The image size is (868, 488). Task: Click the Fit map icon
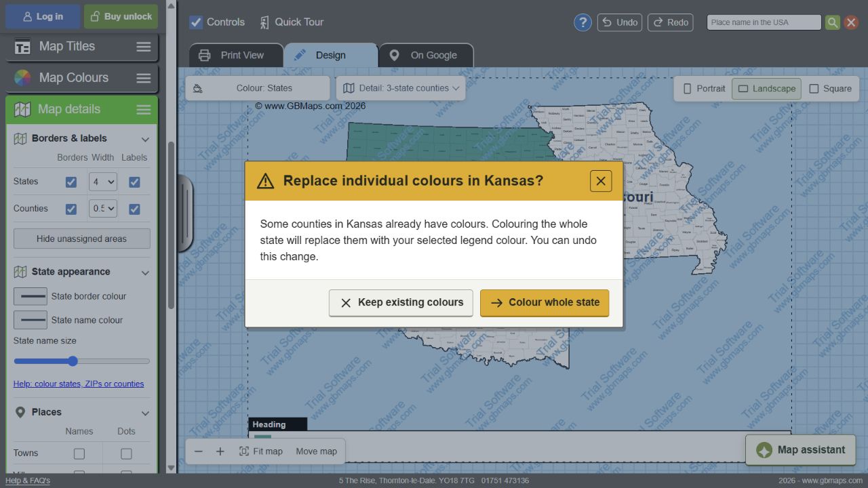click(x=244, y=451)
